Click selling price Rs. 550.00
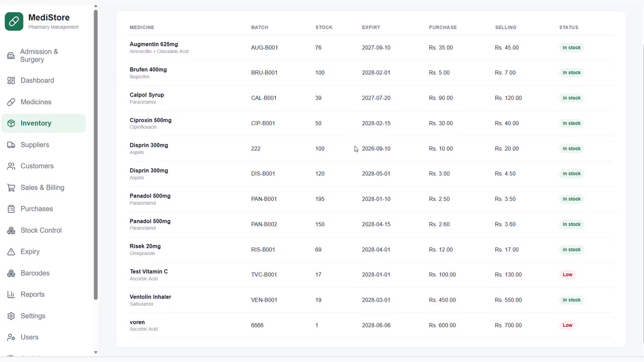 [508, 300]
